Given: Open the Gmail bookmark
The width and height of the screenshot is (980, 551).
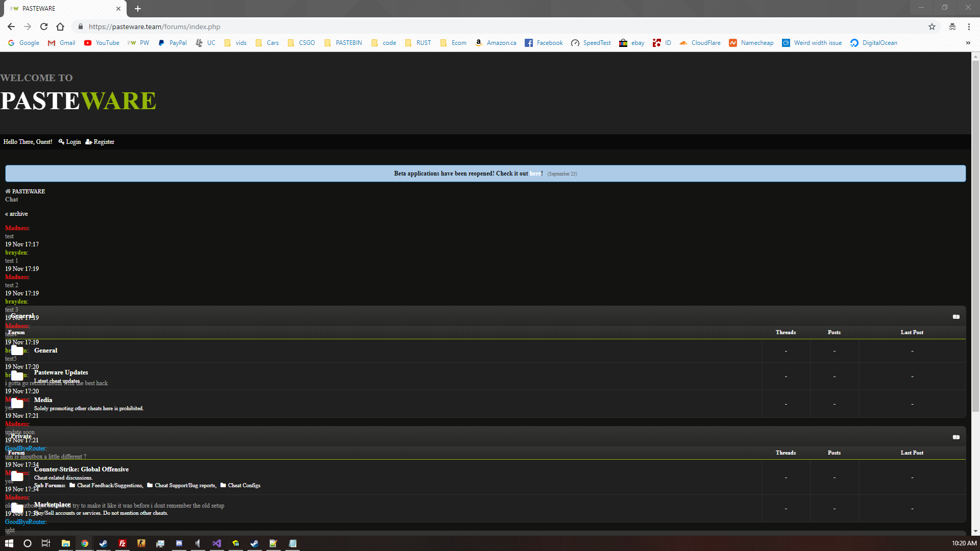Looking at the screenshot, I should coord(62,43).
